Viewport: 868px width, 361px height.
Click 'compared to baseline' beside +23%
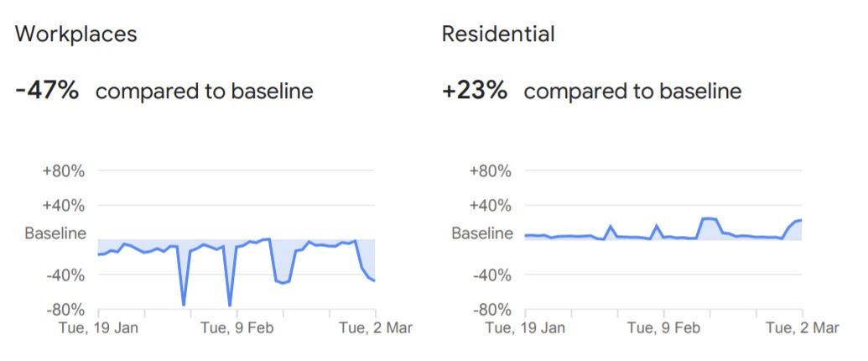coord(632,92)
